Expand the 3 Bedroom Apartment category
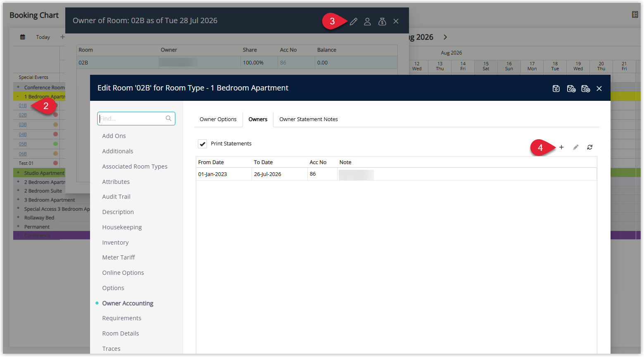The height and width of the screenshot is (357, 644). coord(18,200)
